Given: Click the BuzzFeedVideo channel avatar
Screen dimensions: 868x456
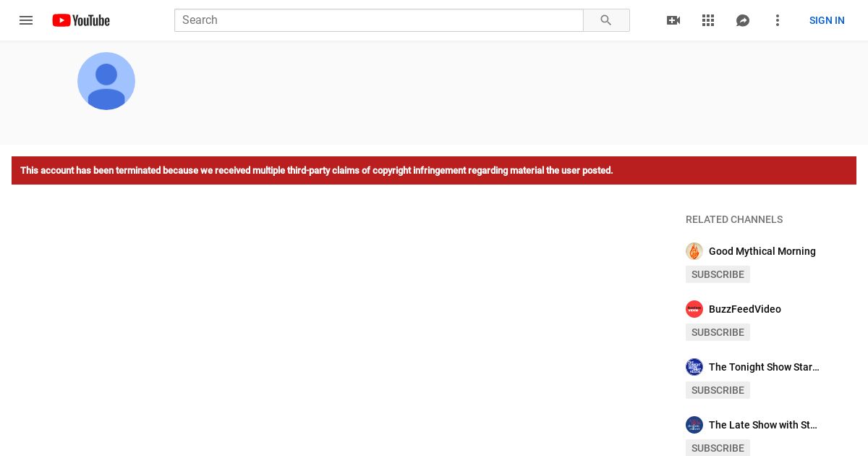Looking at the screenshot, I should pyautogui.click(x=694, y=309).
